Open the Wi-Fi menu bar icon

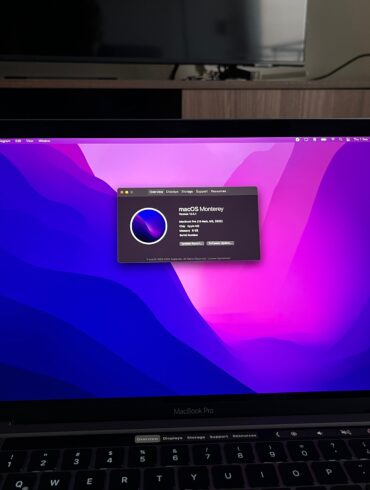(332, 139)
